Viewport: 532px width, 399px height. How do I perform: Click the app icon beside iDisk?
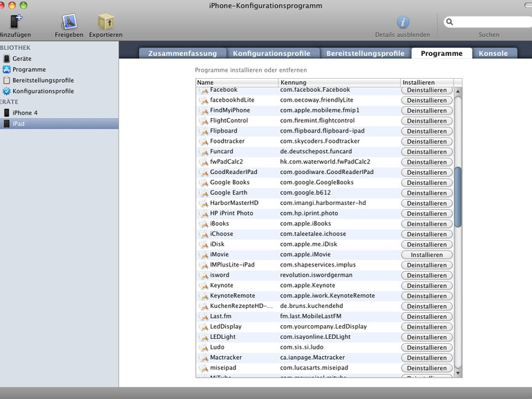point(204,244)
